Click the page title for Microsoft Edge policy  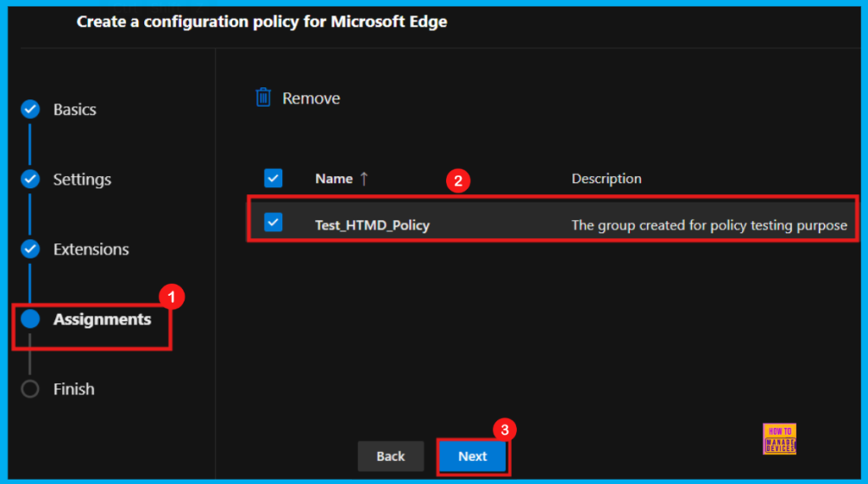tap(262, 21)
